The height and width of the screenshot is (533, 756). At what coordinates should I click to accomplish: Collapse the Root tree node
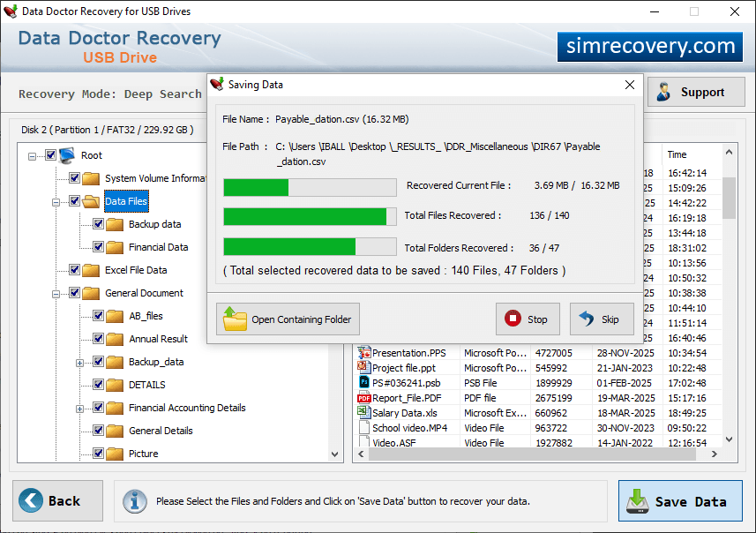[32, 156]
